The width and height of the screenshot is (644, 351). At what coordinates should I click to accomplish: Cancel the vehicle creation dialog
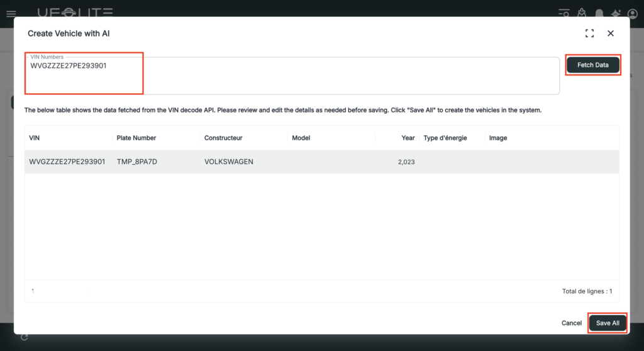tap(571, 323)
